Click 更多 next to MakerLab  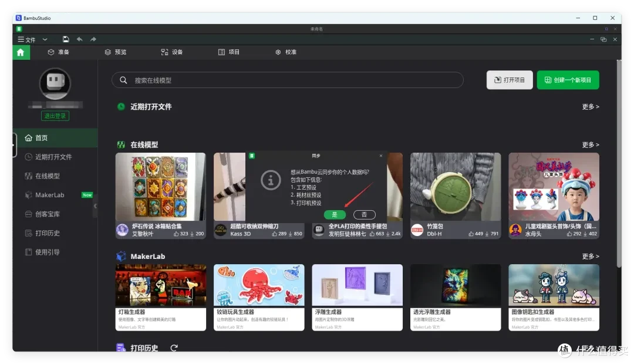[x=591, y=257]
